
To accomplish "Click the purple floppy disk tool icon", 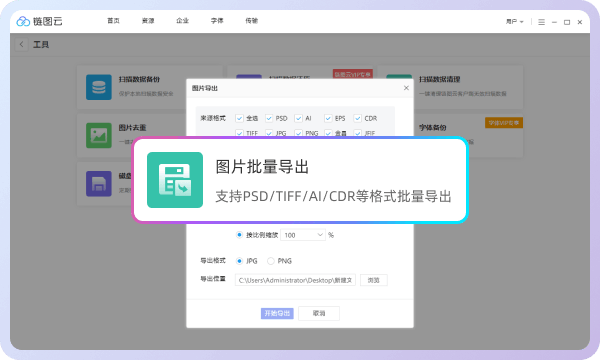I will [x=99, y=184].
